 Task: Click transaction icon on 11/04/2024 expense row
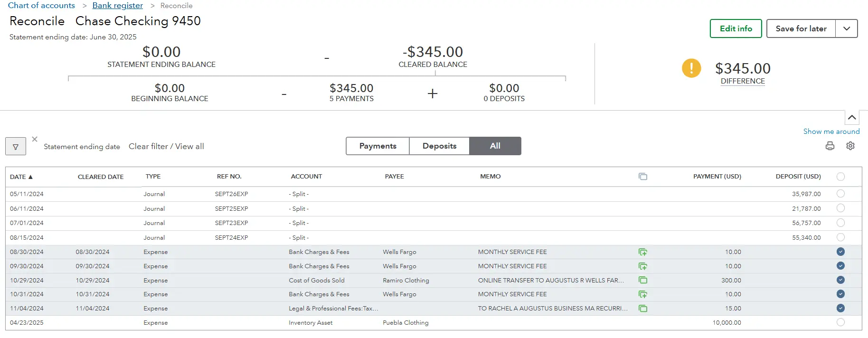[x=642, y=309]
